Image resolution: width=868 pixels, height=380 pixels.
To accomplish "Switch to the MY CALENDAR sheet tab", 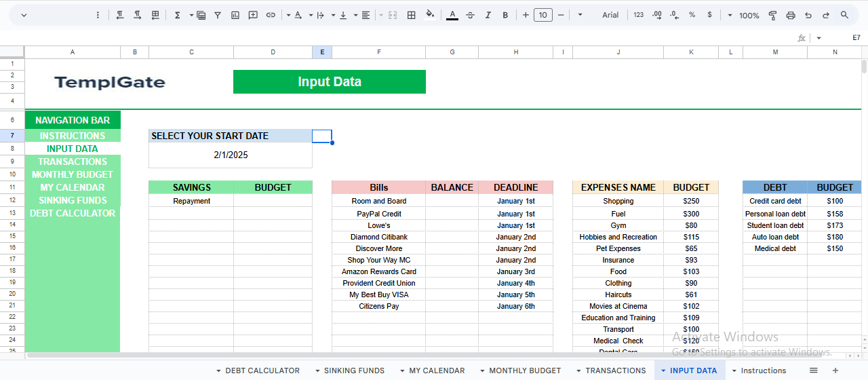I will (437, 370).
